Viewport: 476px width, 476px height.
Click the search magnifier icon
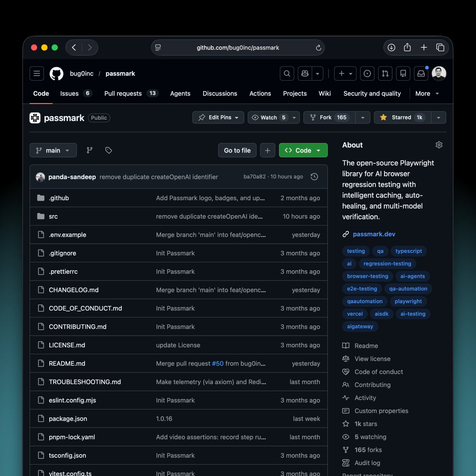[x=287, y=73]
